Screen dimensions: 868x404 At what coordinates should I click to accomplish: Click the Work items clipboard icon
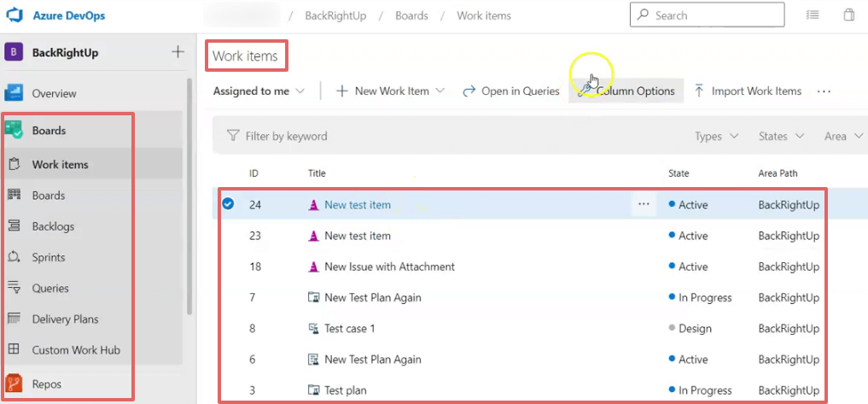click(15, 164)
